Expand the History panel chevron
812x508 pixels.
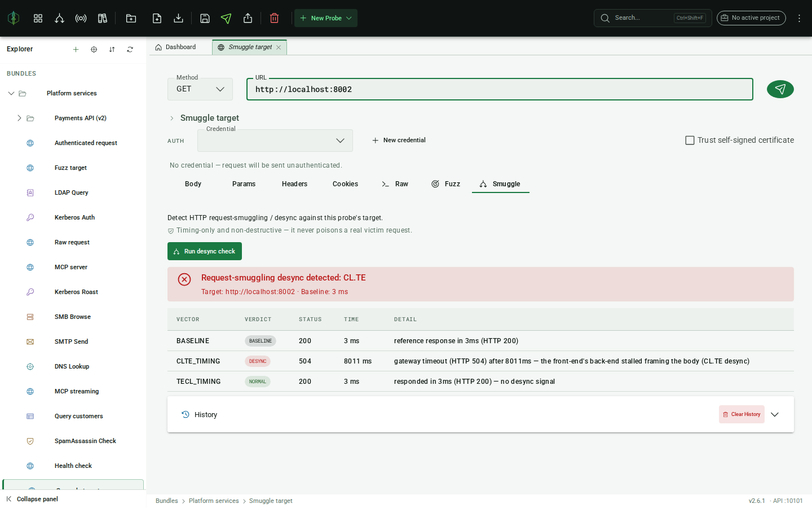point(775,414)
